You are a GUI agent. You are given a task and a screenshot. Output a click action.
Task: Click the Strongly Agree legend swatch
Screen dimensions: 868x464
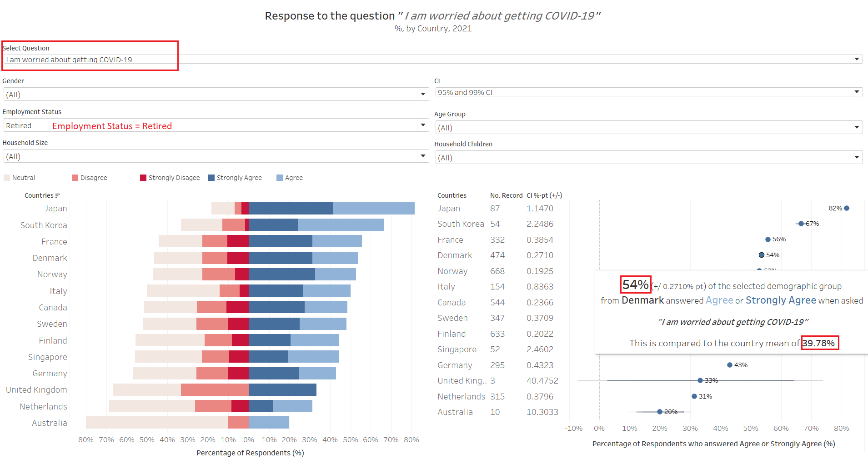point(211,178)
